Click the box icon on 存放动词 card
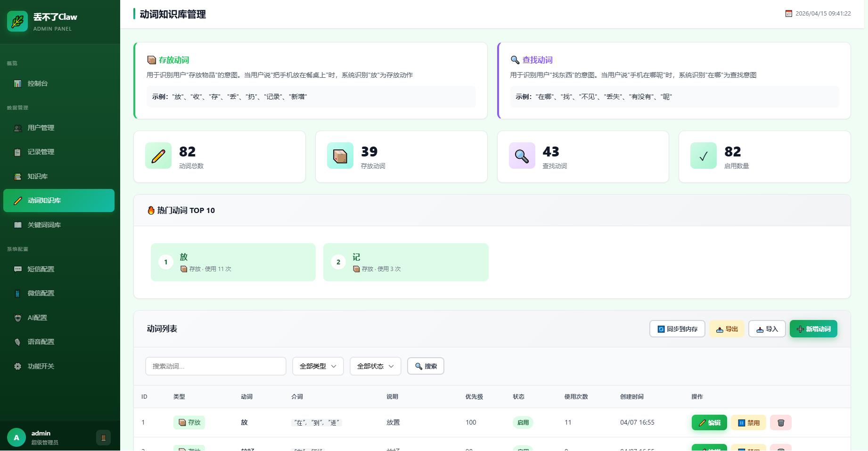 (340, 156)
